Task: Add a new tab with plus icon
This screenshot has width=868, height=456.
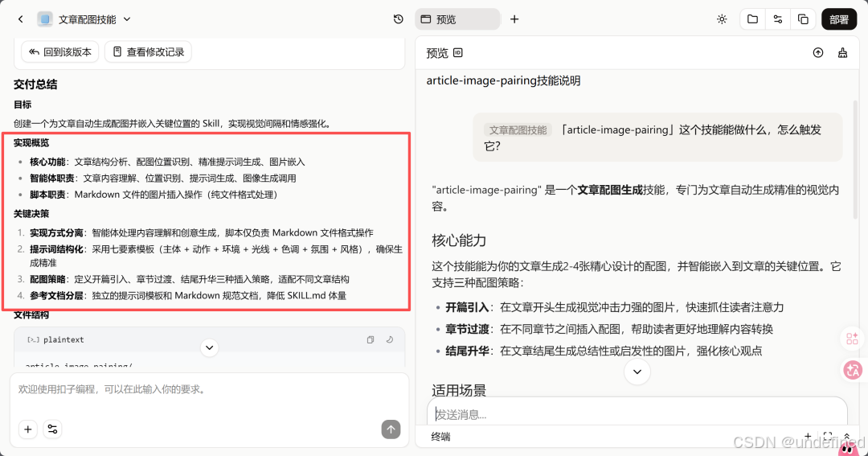Action: pos(514,19)
